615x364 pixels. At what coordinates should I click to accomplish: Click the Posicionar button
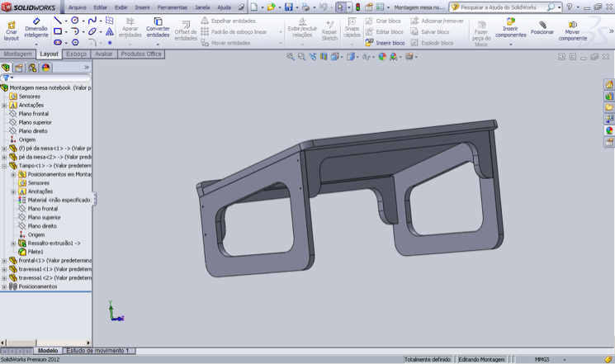click(542, 28)
